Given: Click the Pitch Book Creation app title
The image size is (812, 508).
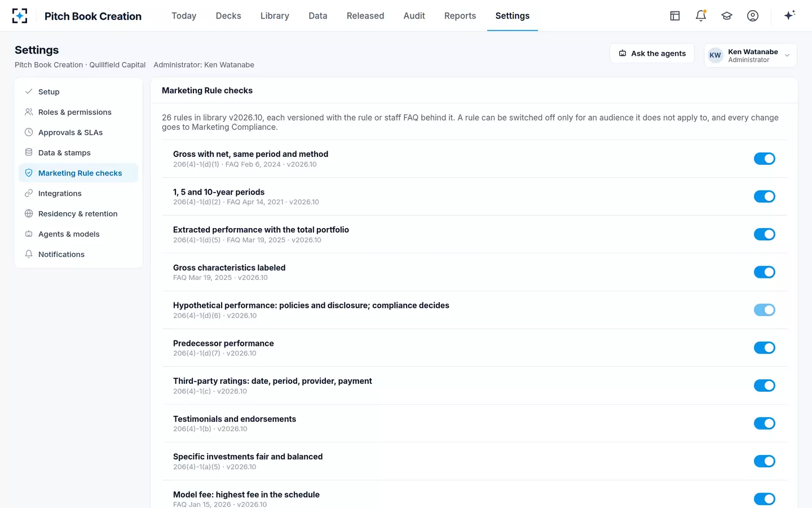Looking at the screenshot, I should [x=93, y=16].
